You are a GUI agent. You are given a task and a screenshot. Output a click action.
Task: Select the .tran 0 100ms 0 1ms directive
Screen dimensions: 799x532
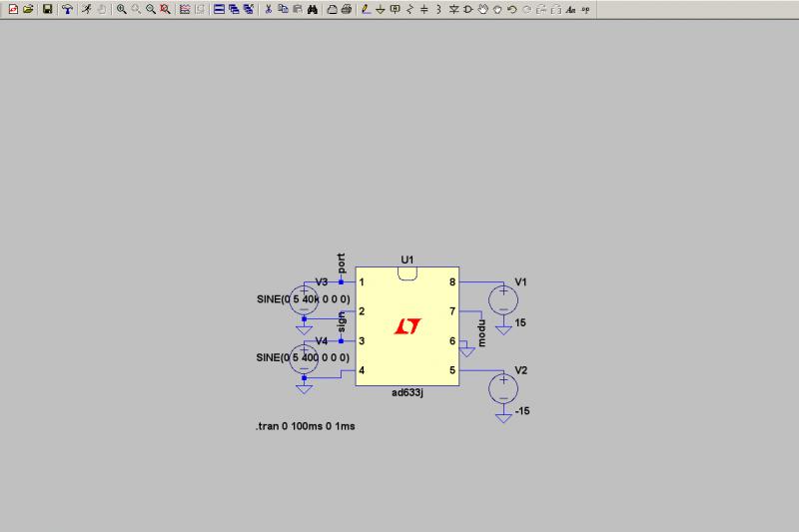pyautogui.click(x=306, y=426)
